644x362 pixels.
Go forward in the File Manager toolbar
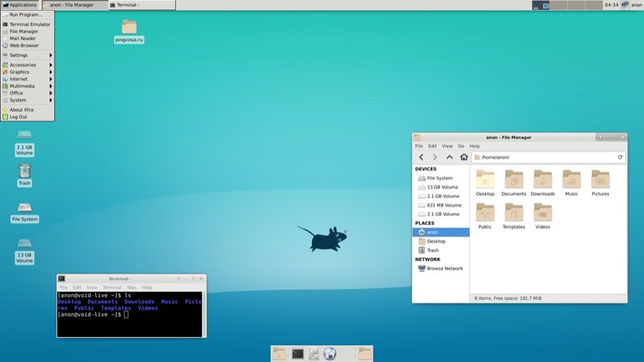(434, 157)
